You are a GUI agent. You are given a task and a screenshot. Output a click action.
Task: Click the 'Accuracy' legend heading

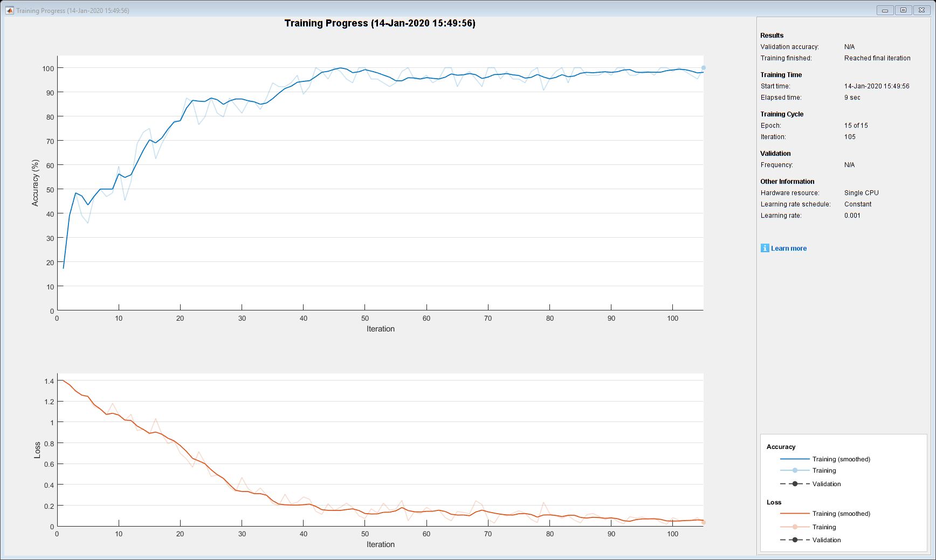[781, 447]
